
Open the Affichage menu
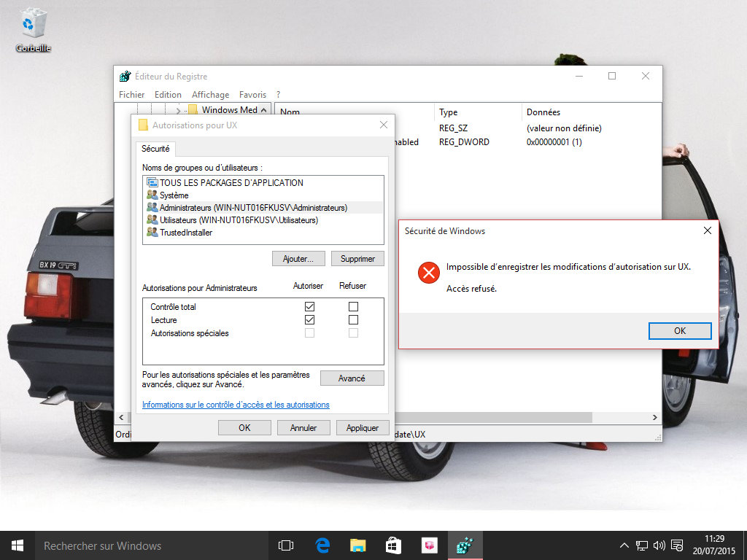(210, 95)
